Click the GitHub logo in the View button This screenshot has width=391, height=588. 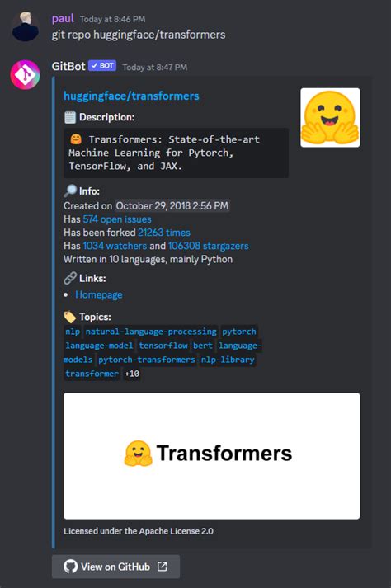(x=70, y=567)
